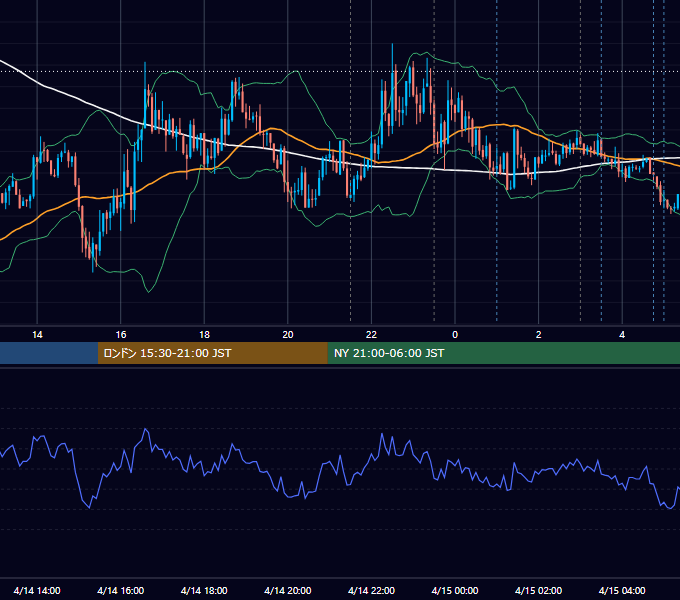Click the 4/14 22:00 date label
Image resolution: width=680 pixels, height=600 pixels.
click(x=372, y=590)
